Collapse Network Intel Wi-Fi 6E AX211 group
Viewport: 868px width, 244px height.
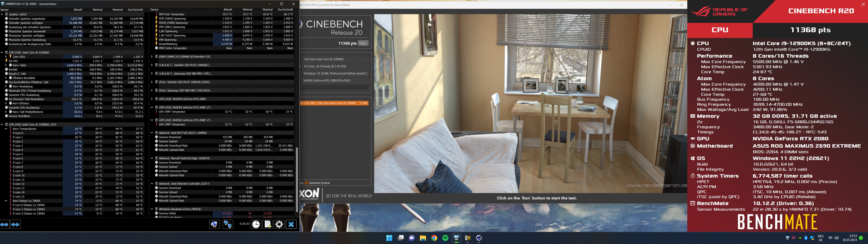[152, 133]
